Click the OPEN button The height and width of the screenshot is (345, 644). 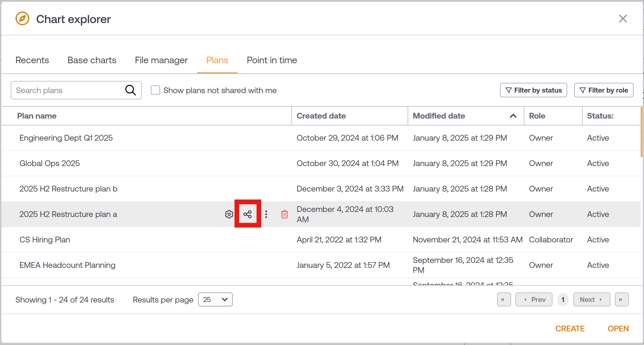[618, 328]
